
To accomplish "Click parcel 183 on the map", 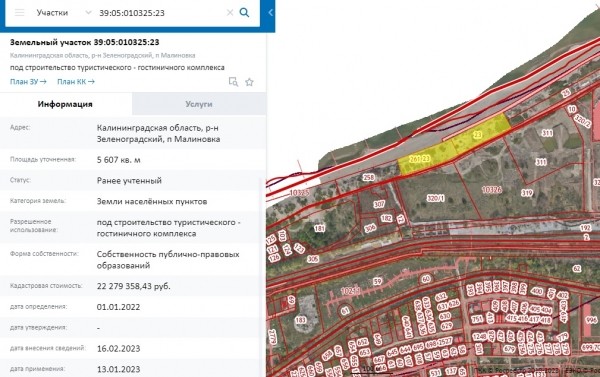I will [301, 319].
